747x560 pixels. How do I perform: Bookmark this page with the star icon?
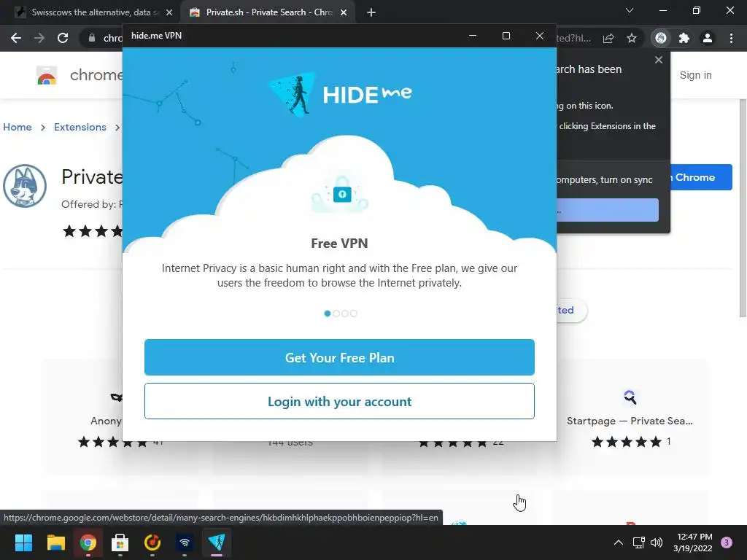click(632, 38)
